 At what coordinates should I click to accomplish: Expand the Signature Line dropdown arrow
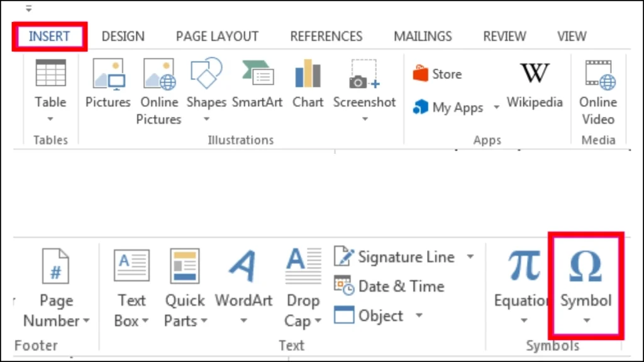[470, 257]
